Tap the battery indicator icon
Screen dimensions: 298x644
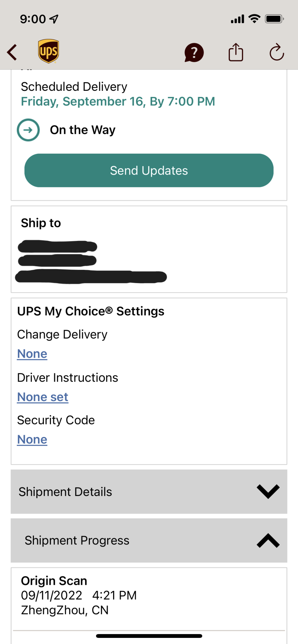274,19
